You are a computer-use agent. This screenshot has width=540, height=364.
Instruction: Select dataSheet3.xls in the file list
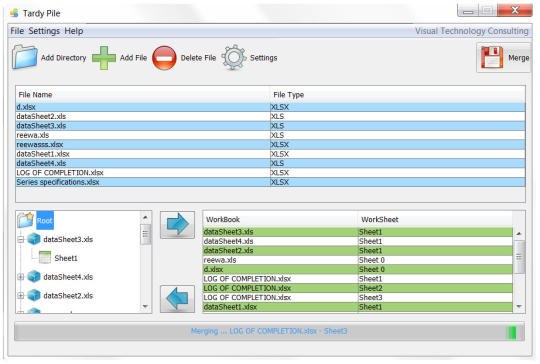270,126
